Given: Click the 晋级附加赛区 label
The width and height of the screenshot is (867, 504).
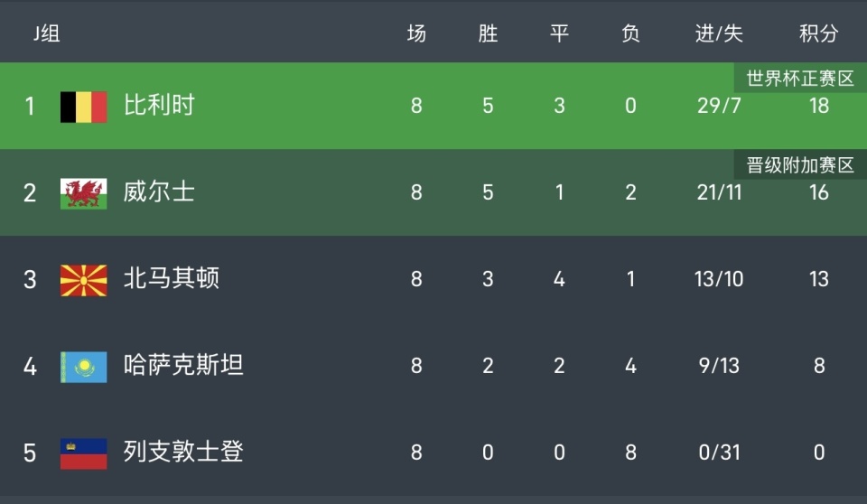Looking at the screenshot, I should [800, 165].
